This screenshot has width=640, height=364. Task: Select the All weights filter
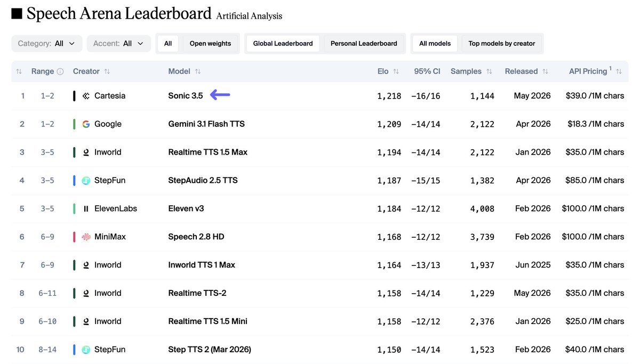click(168, 44)
